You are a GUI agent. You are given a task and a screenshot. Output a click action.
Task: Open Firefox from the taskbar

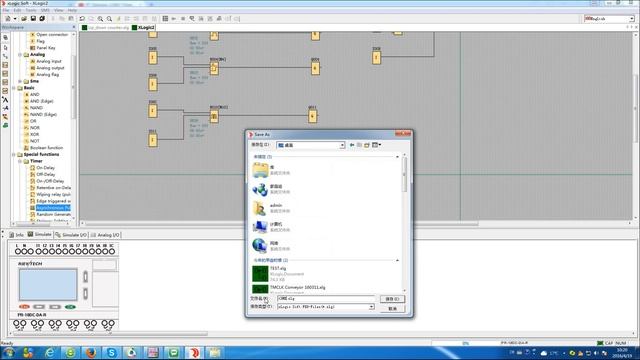pos(91,353)
